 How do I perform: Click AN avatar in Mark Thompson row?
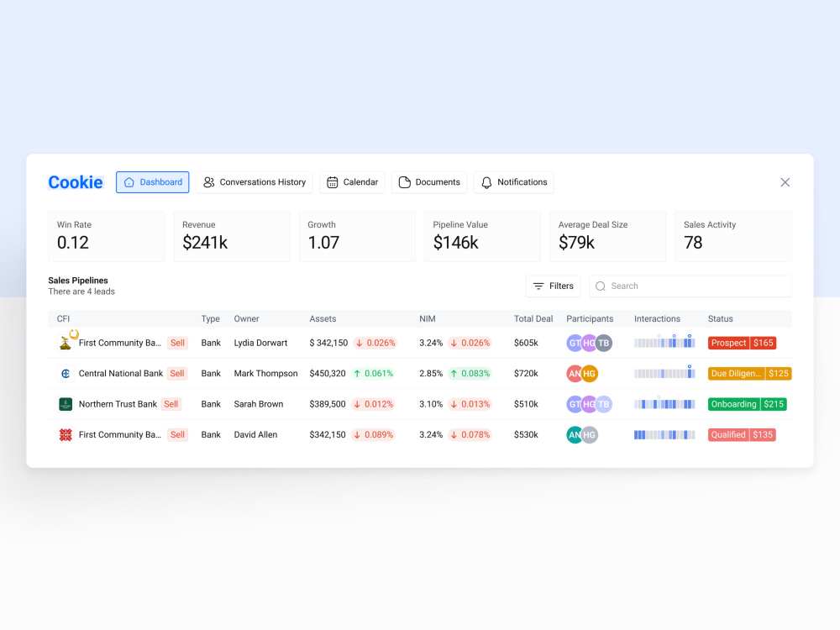coord(574,374)
